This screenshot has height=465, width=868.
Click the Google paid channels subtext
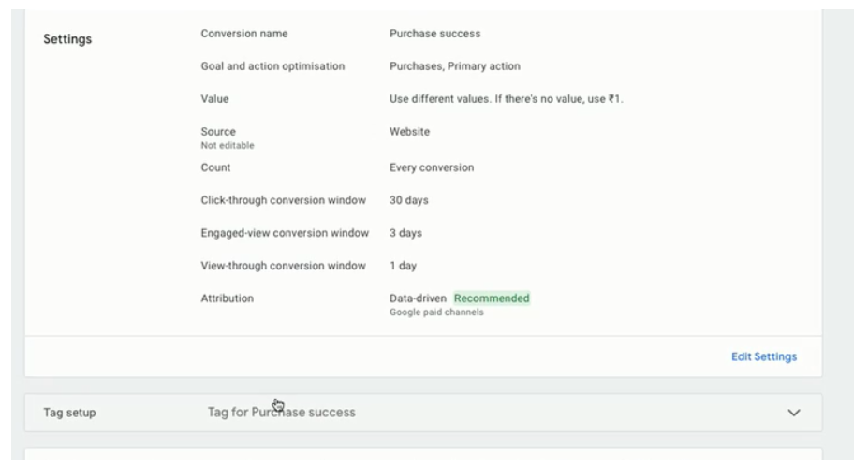(436, 312)
